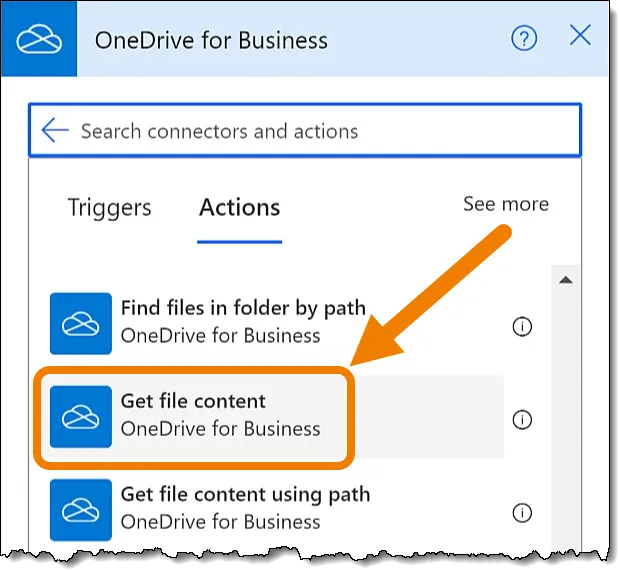
Task: Click the actions list scrollbar track
Action: click(565, 420)
